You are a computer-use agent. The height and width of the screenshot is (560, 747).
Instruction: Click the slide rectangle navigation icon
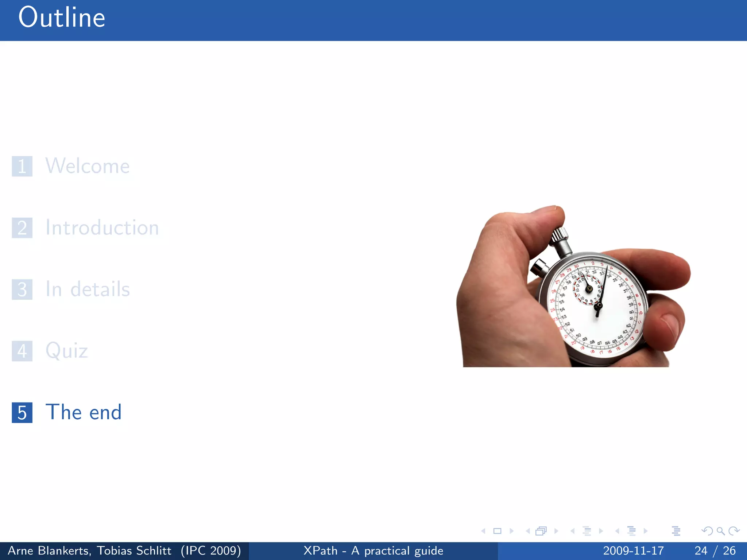497,531
